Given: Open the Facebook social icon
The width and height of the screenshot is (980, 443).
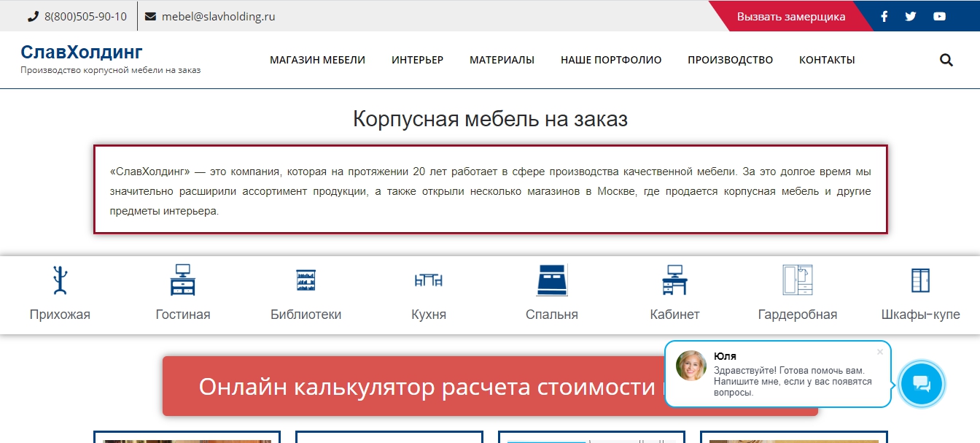Looking at the screenshot, I should pos(884,16).
